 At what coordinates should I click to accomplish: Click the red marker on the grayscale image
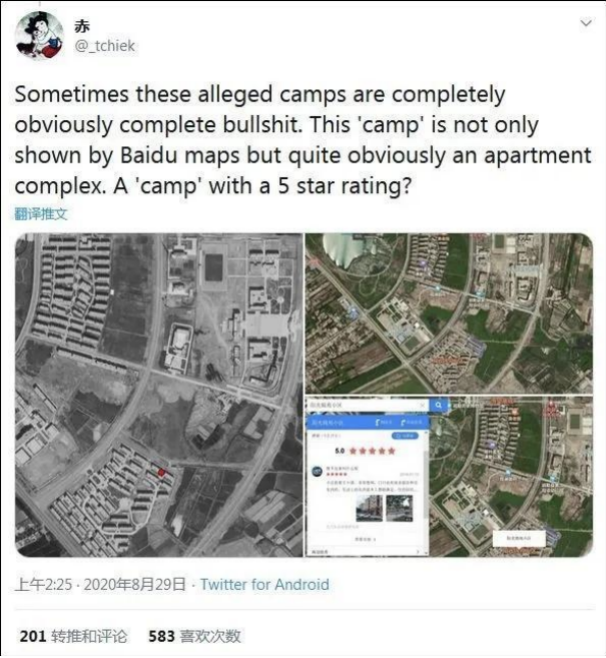(163, 471)
